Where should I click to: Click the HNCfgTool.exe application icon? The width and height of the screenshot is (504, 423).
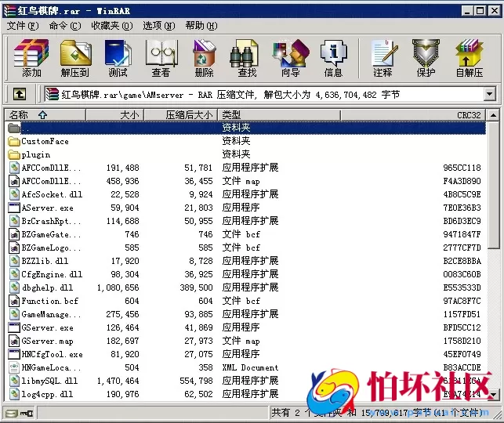click(14, 354)
